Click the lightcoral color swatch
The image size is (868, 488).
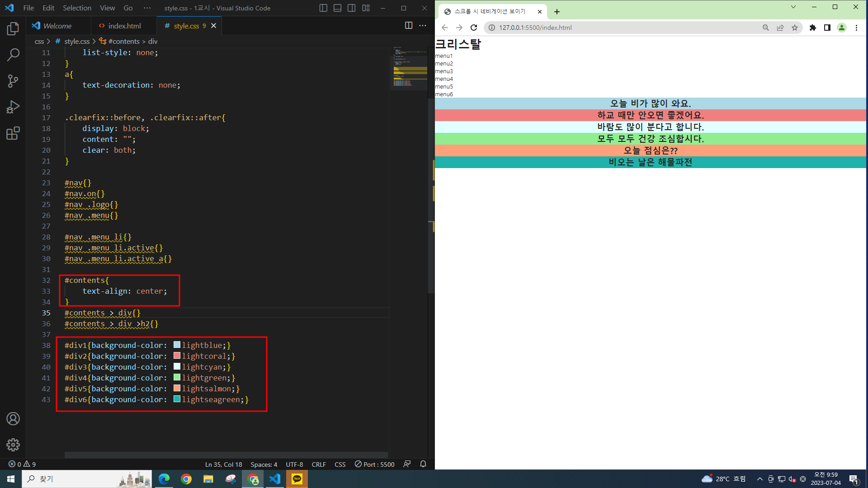(x=177, y=356)
